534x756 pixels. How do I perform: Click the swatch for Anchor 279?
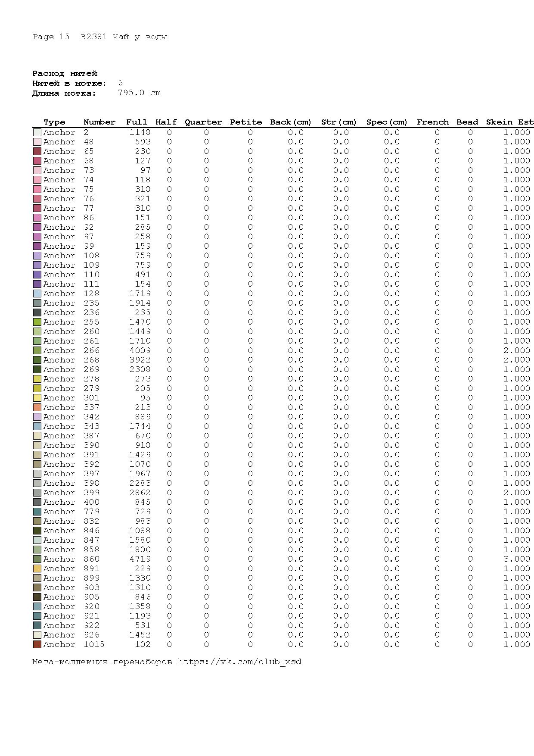pyautogui.click(x=37, y=388)
